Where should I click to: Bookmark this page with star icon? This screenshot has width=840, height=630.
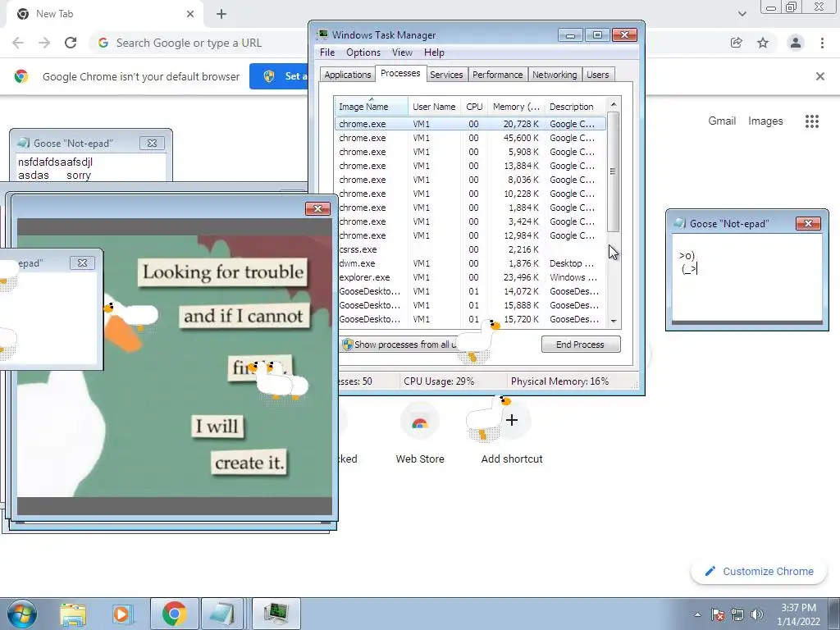point(763,43)
